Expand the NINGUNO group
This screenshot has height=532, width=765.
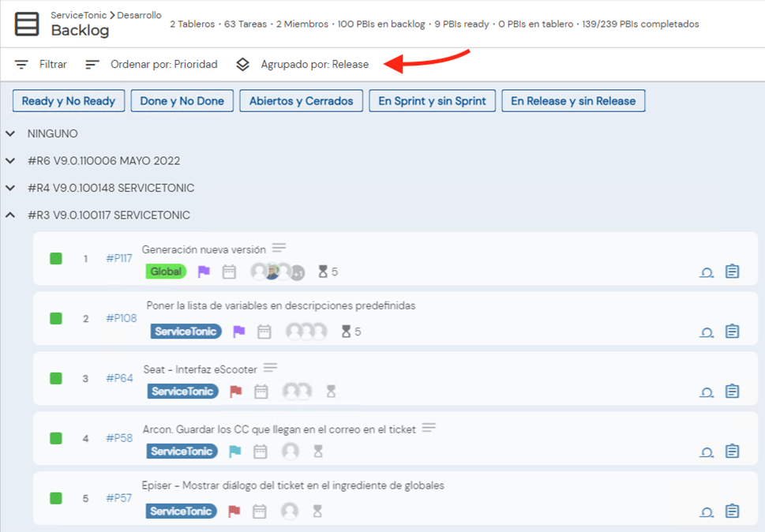10,134
